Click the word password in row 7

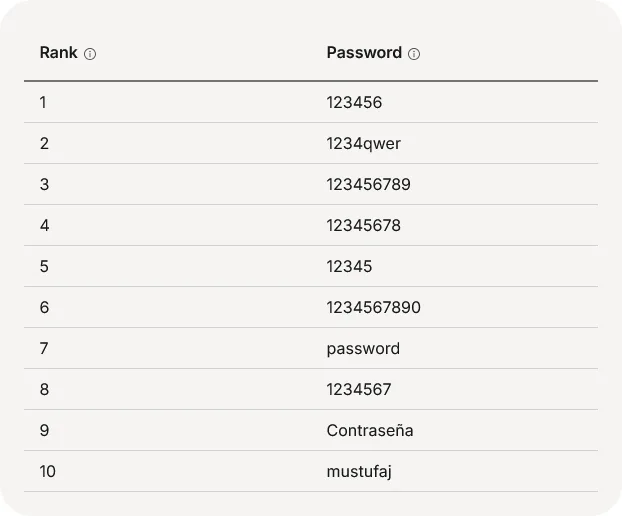(x=363, y=348)
